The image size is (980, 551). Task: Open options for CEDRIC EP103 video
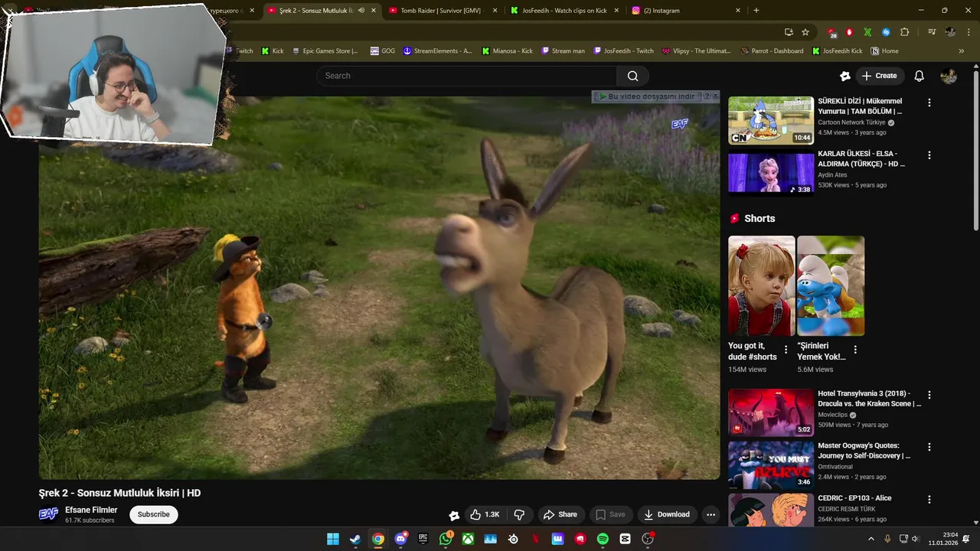coord(929,500)
